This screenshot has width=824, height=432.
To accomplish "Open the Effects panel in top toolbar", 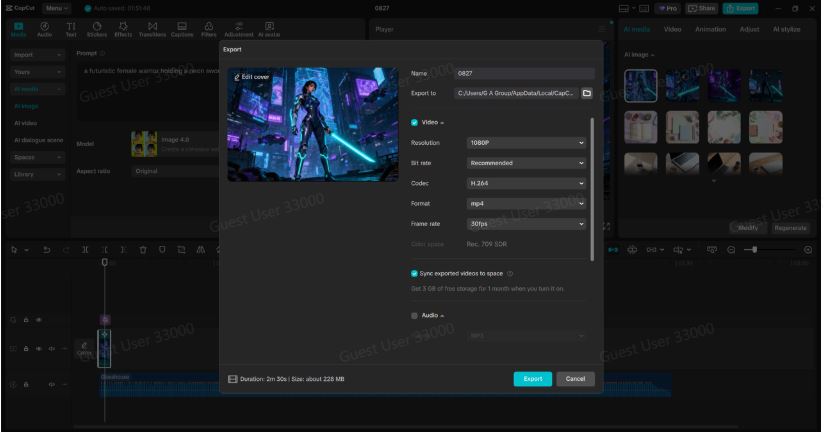I will 123,29.
